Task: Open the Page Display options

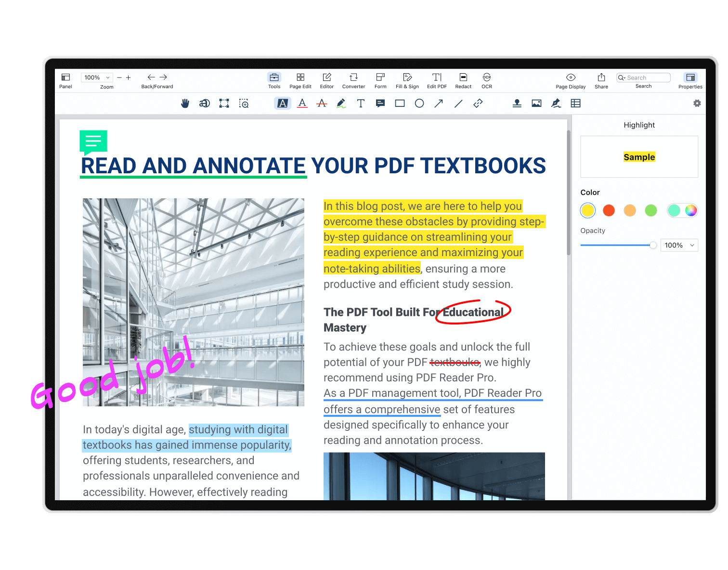Action: coord(571,80)
